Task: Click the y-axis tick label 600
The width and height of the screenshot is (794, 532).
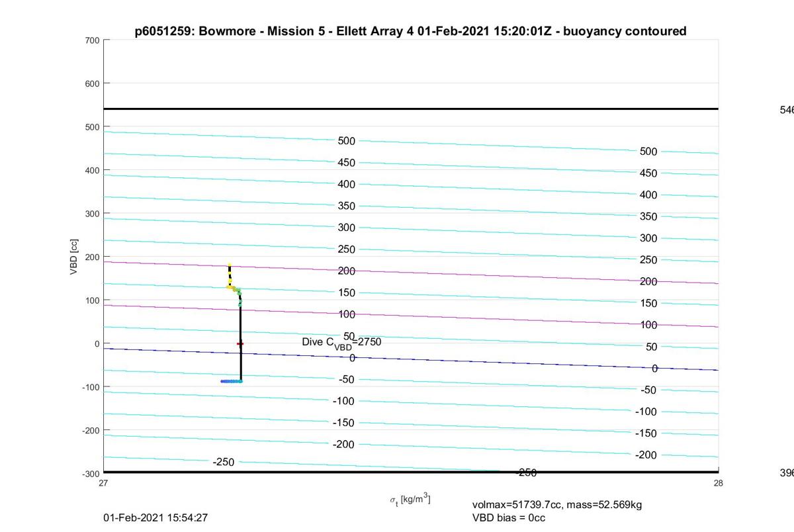Action: pyautogui.click(x=92, y=83)
